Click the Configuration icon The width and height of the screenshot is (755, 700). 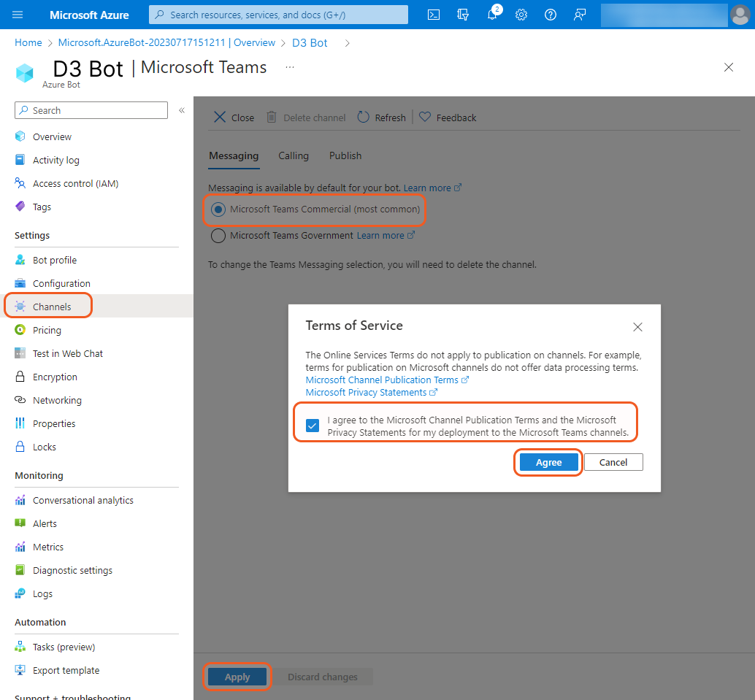pos(20,283)
